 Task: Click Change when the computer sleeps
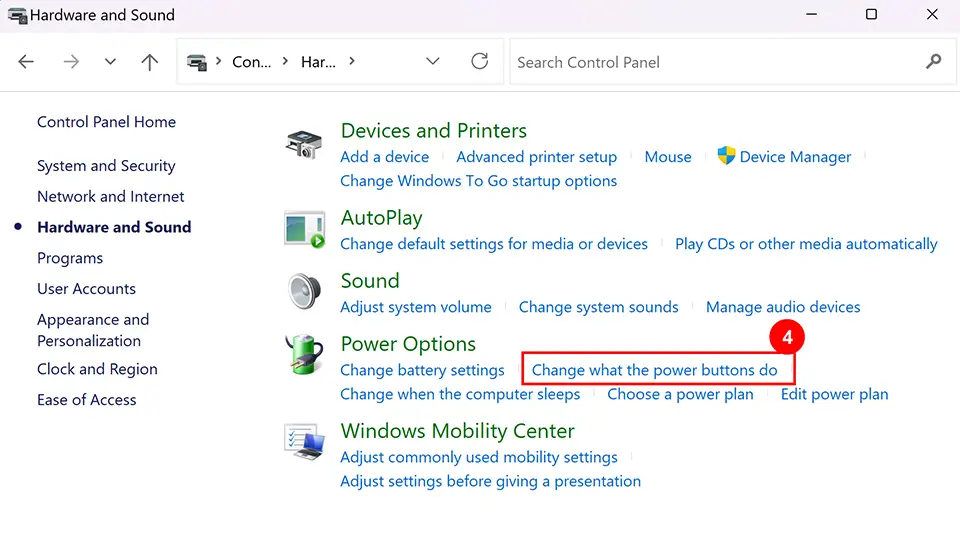click(460, 394)
